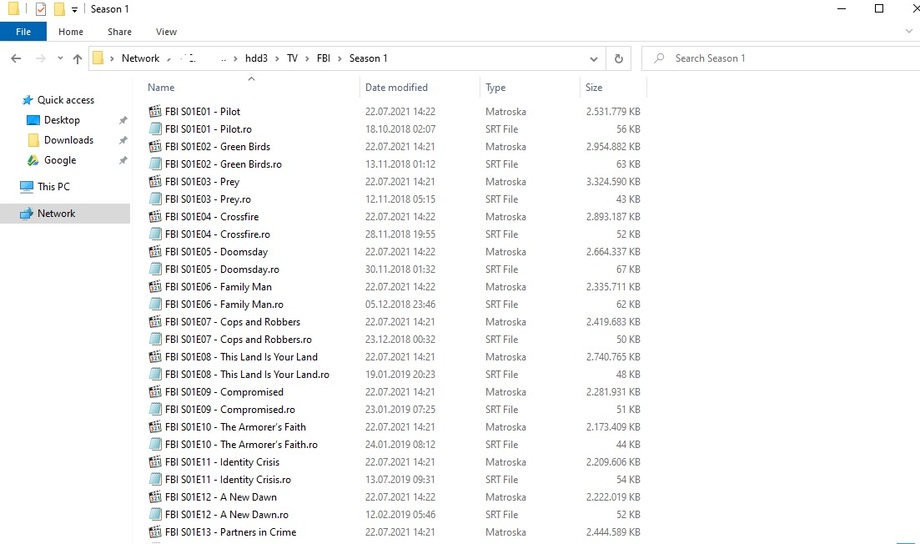920x544 pixels.
Task: Select TV in address breadcrumb
Action: click(292, 58)
